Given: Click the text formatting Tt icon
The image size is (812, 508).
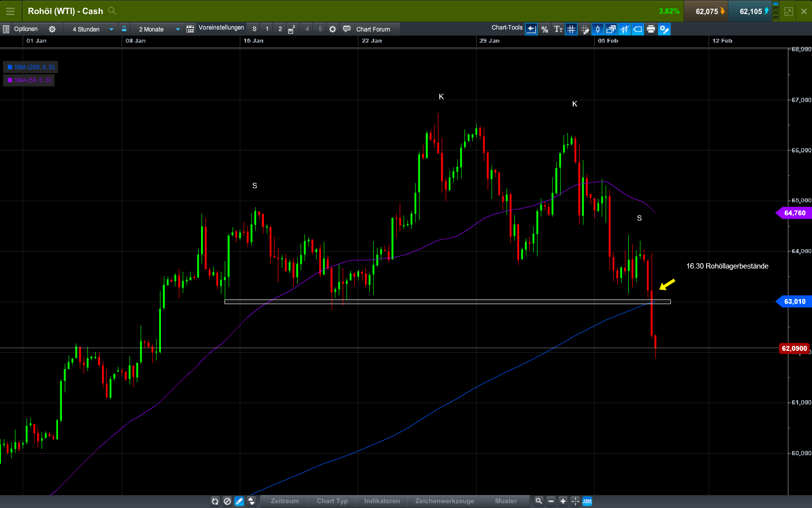Looking at the screenshot, I should [x=558, y=29].
